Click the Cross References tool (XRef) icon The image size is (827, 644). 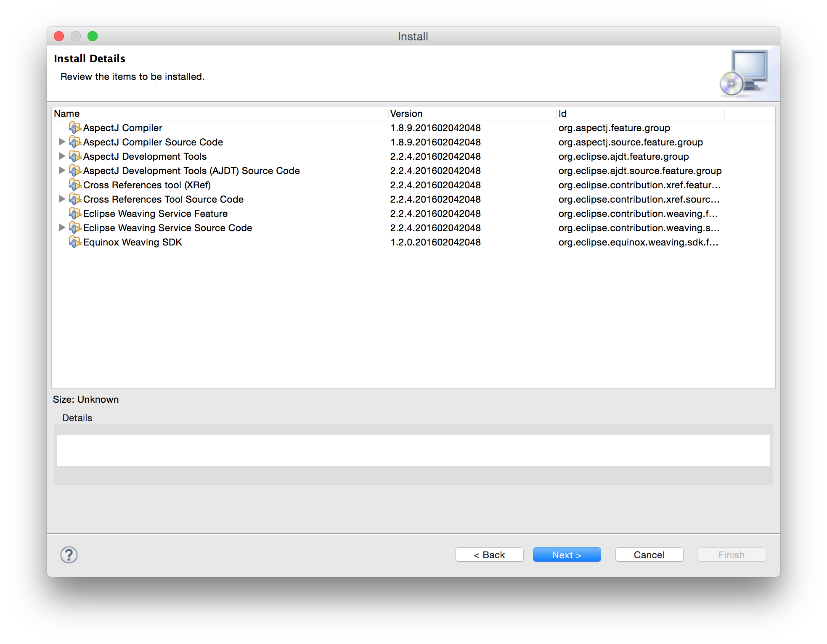75,185
